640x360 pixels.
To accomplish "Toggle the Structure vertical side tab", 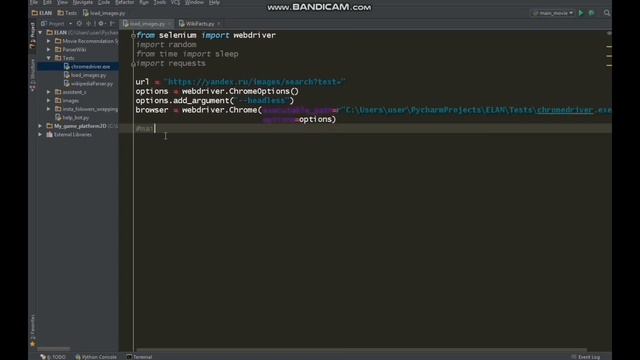I will coord(33,75).
